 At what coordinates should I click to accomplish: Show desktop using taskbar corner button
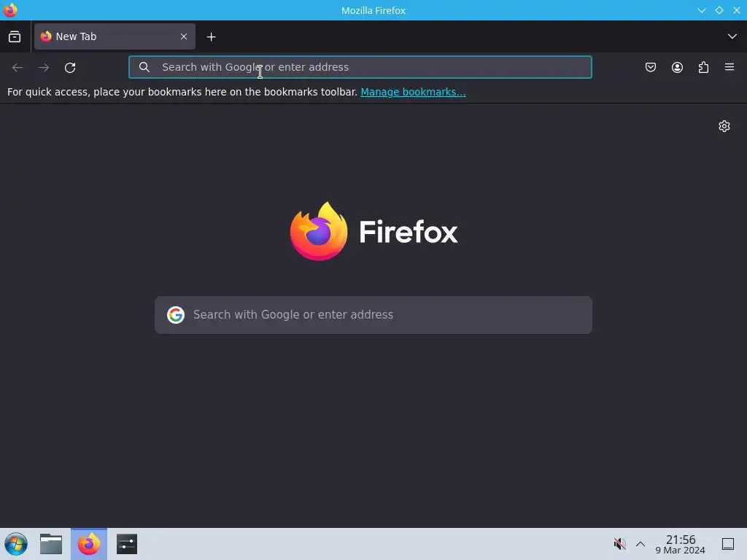click(x=728, y=544)
